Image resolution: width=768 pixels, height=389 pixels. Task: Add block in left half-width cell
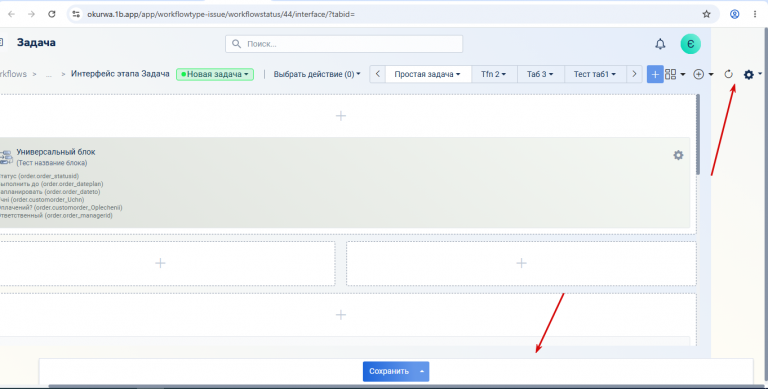160,263
